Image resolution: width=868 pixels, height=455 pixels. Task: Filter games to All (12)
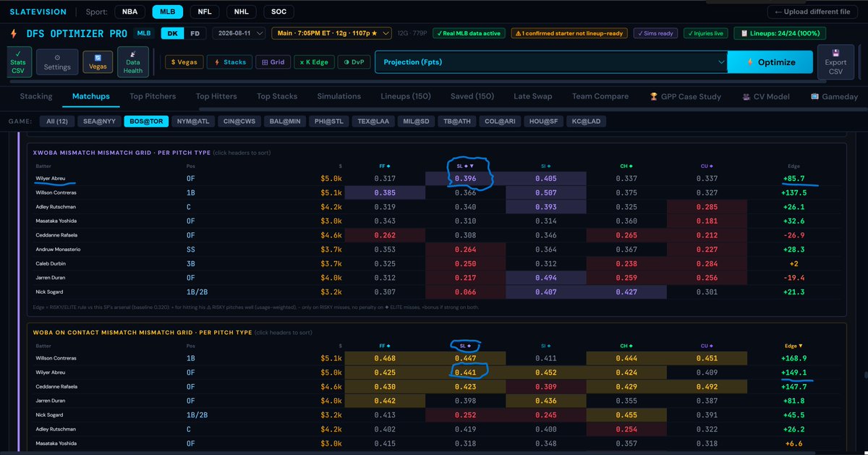(56, 121)
